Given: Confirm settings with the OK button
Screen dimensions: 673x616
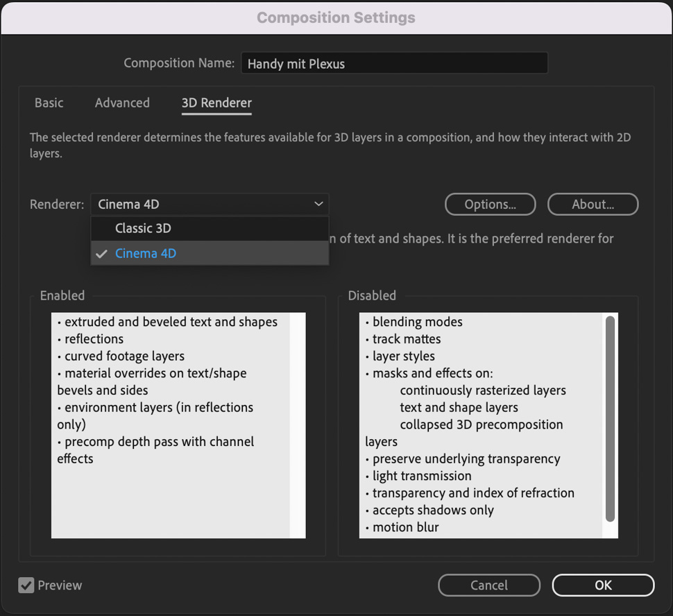Looking at the screenshot, I should [x=603, y=585].
